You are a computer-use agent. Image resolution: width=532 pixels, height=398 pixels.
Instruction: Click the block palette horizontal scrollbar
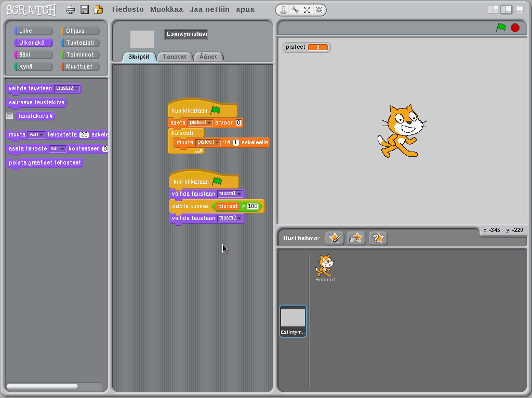click(43, 386)
